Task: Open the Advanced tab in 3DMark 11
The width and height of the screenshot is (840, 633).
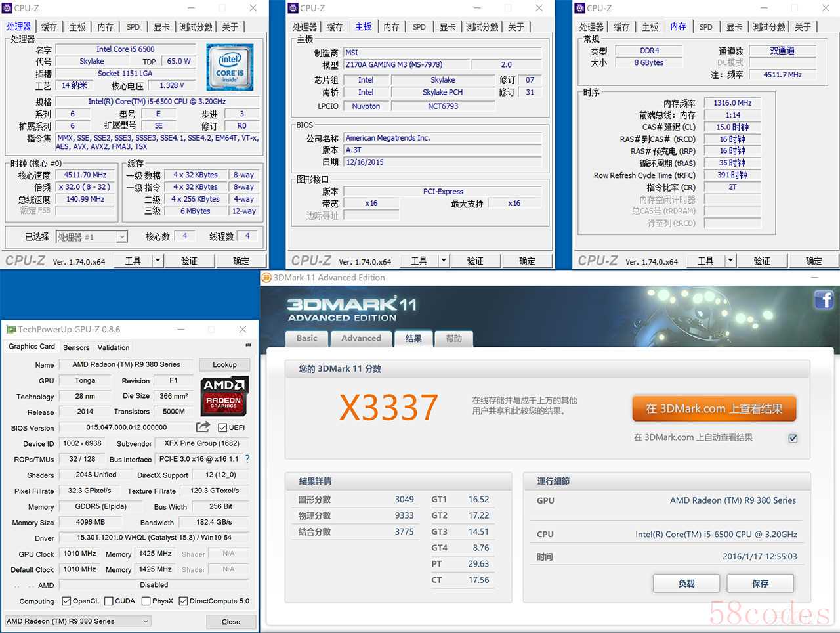Action: pyautogui.click(x=361, y=338)
